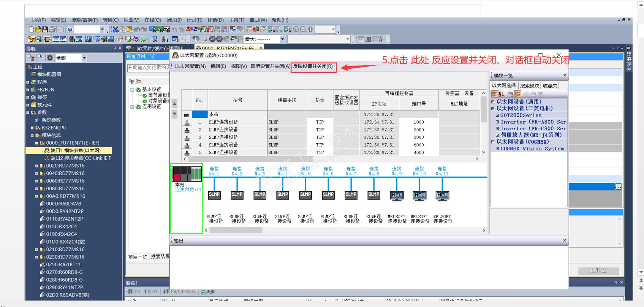Screen dimensions: 644x307
Task: Click the up arrow beside the device table
Action: click(174, 103)
